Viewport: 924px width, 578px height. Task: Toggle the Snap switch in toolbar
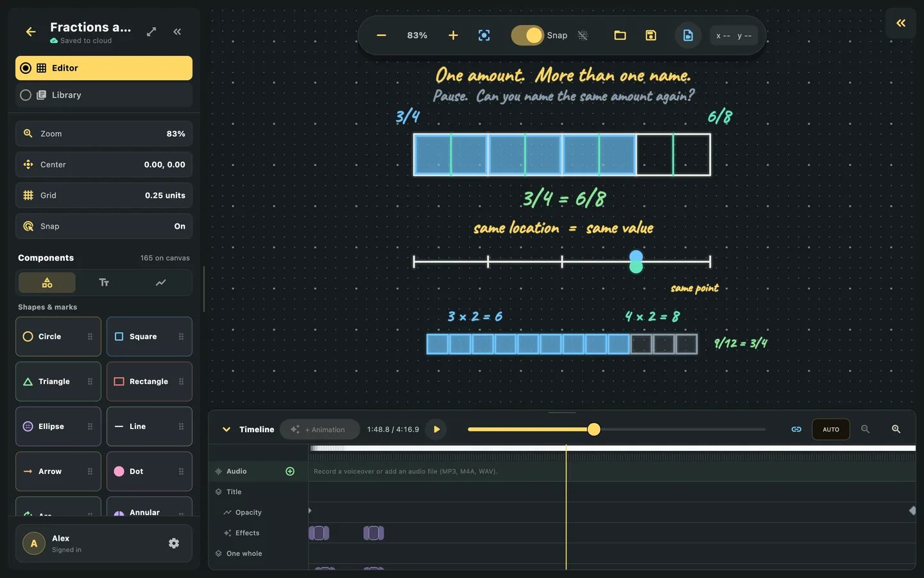point(527,35)
